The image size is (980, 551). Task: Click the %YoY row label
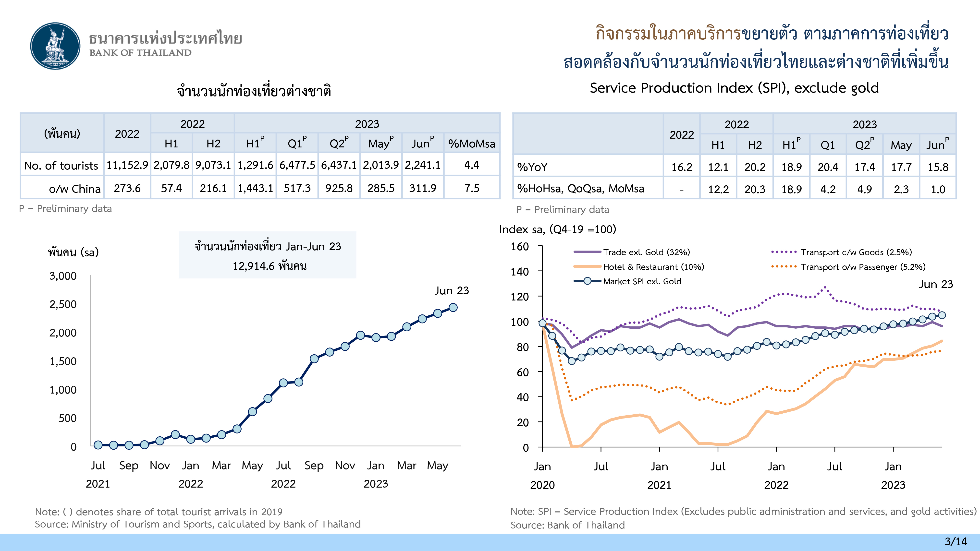coord(532,167)
